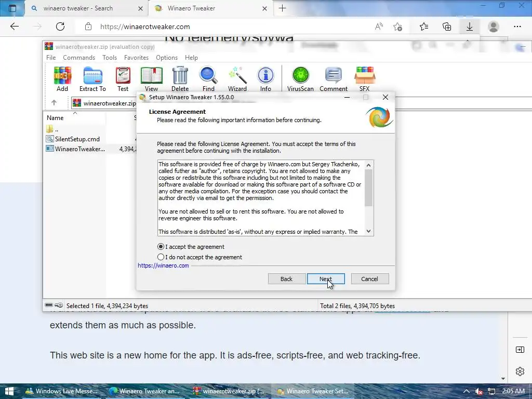Add this page to favorites star
This screenshot has width=532, height=399.
point(397,26)
